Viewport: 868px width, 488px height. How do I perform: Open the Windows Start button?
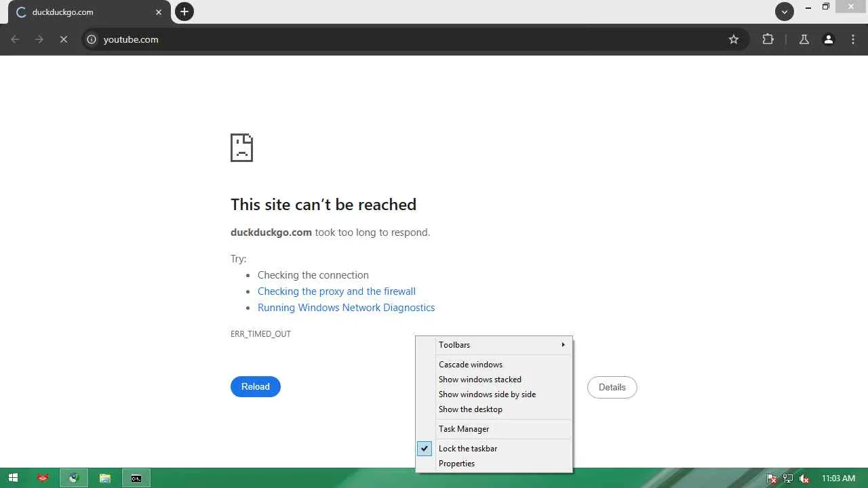pyautogui.click(x=13, y=478)
